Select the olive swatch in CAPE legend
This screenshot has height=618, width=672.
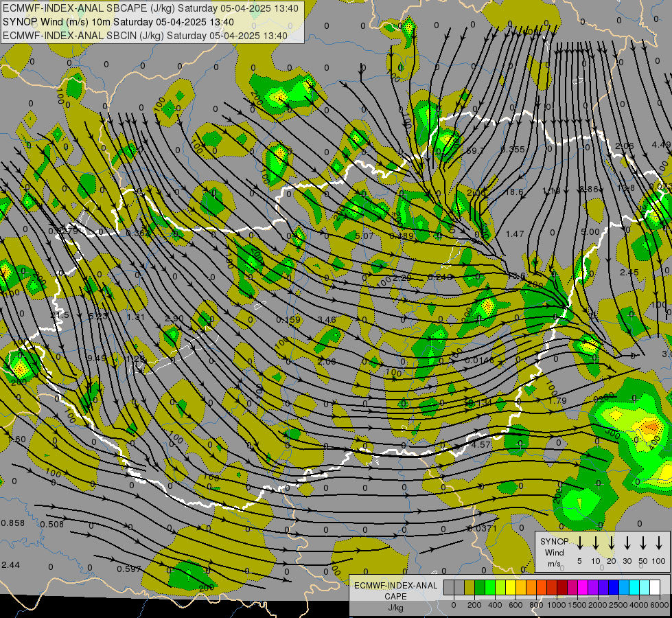(x=470, y=588)
